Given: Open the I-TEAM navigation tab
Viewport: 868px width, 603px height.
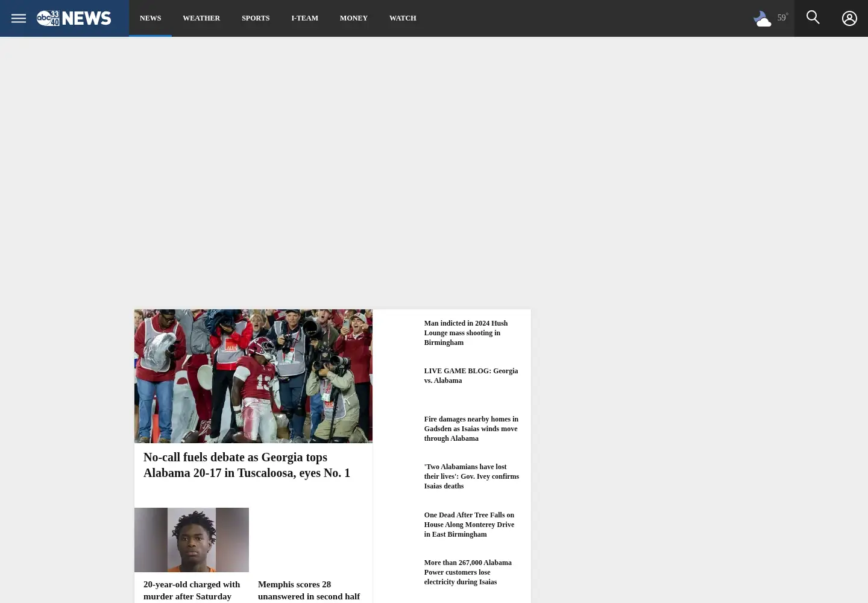Looking at the screenshot, I should coord(304,18).
